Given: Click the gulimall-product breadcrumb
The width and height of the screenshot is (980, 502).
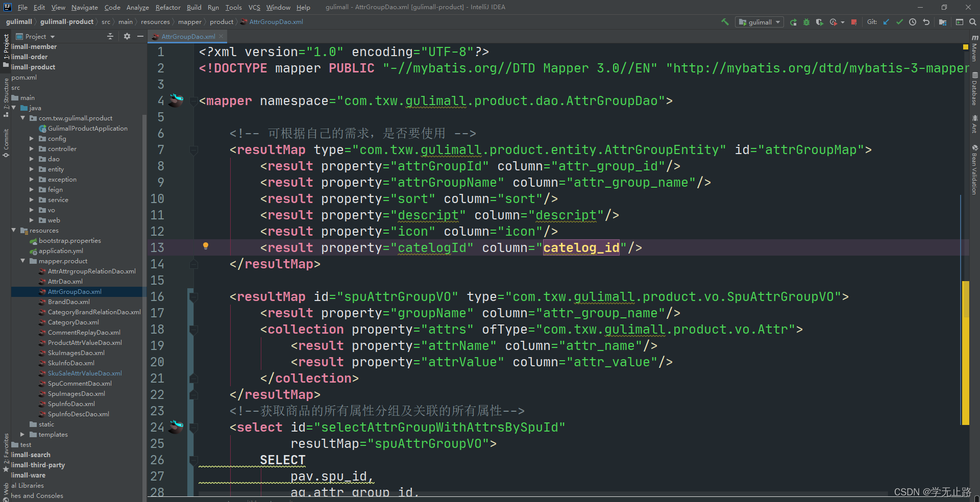Looking at the screenshot, I should 67,22.
